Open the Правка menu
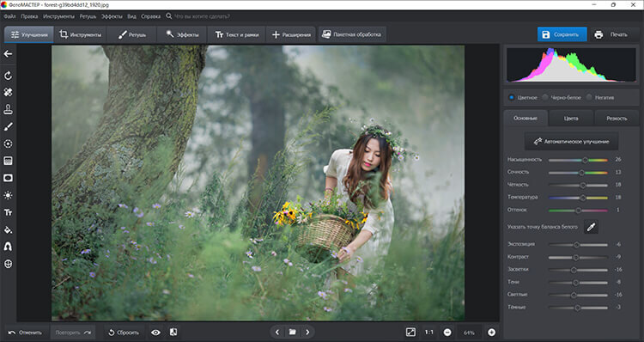644x342 pixels. (29, 16)
